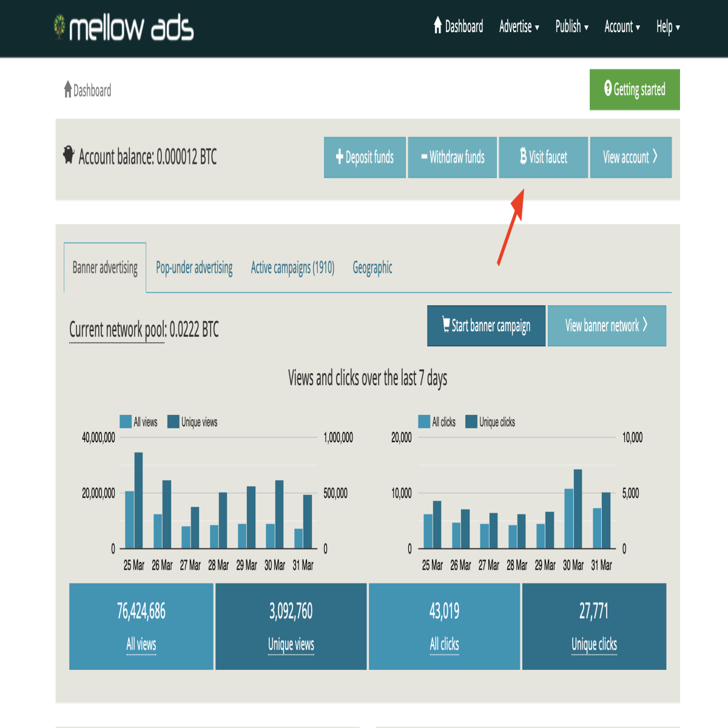This screenshot has width=728, height=728.
Task: Click the question mark icon on Getting started
Action: coord(608,89)
